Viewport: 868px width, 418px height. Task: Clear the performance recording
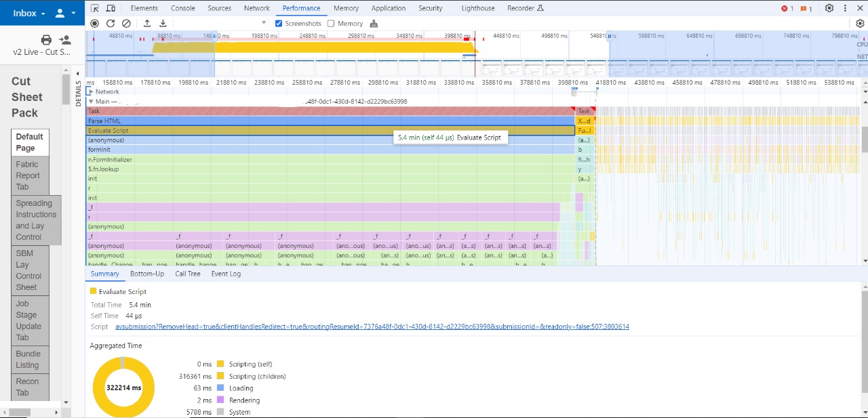(126, 23)
